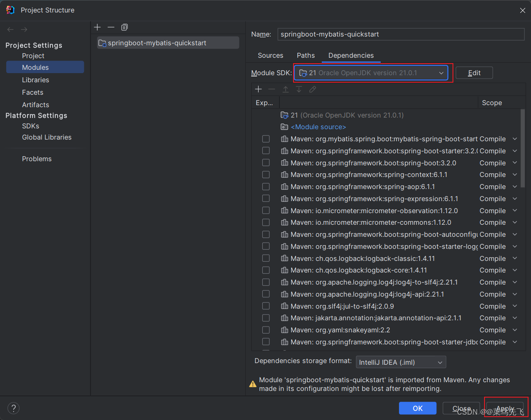Open scope dropdown for mybatis-spring-boot-start
Viewport: 531px width, 420px height.
[x=515, y=139]
